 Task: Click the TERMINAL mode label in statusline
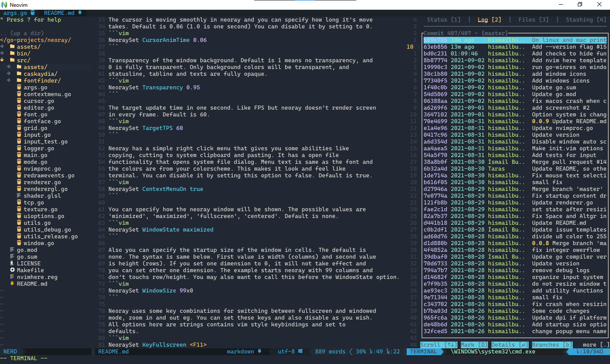(x=424, y=351)
